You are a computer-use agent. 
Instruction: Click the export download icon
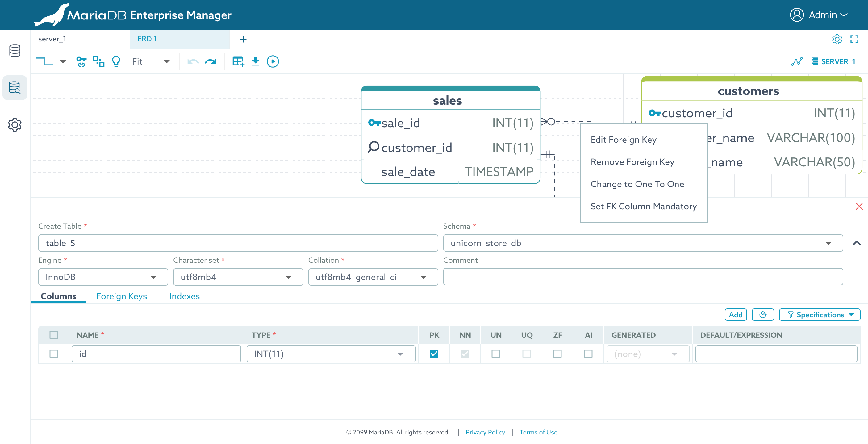[255, 61]
